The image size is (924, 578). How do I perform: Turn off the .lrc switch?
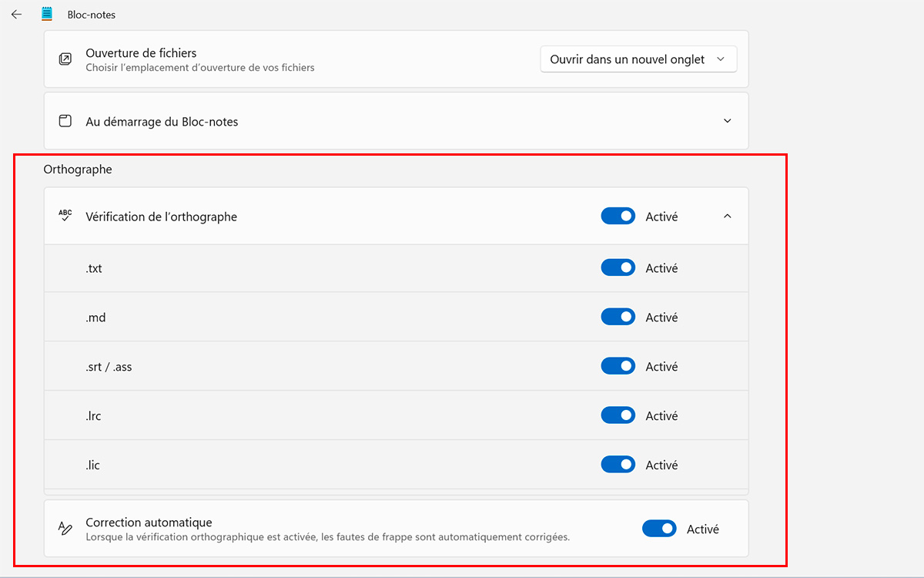[618, 415]
